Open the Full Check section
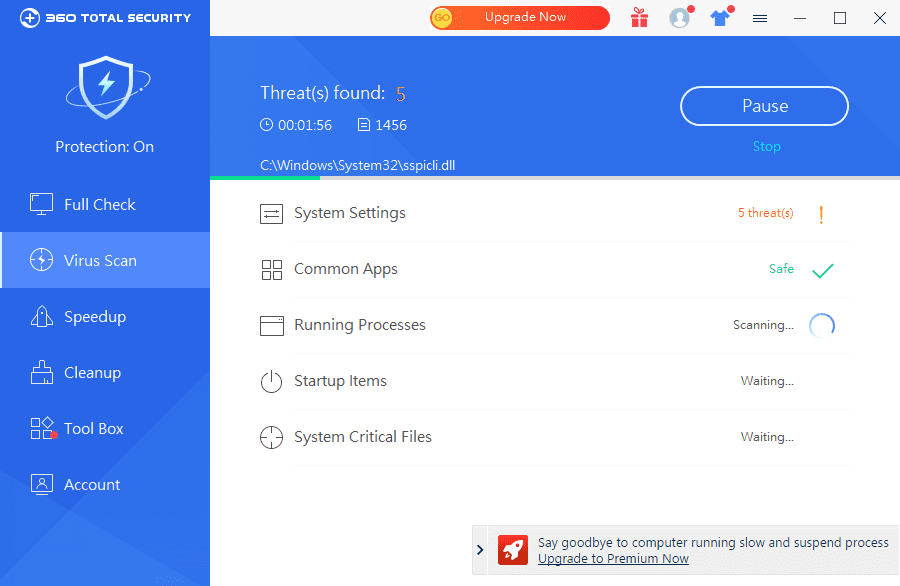The image size is (900, 586). coord(105,204)
